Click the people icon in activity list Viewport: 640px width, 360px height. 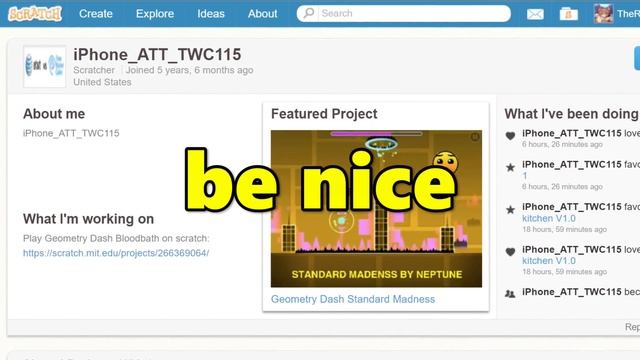click(x=510, y=293)
